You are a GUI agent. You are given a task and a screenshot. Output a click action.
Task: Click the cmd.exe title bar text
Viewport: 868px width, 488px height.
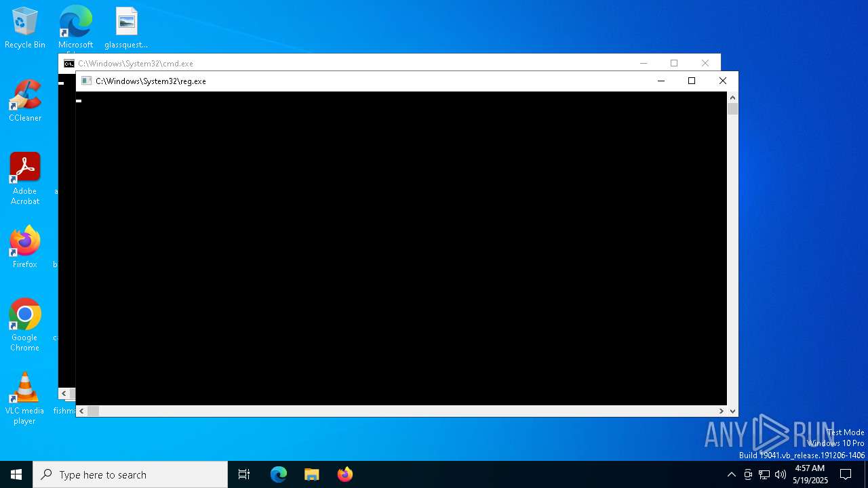[136, 63]
